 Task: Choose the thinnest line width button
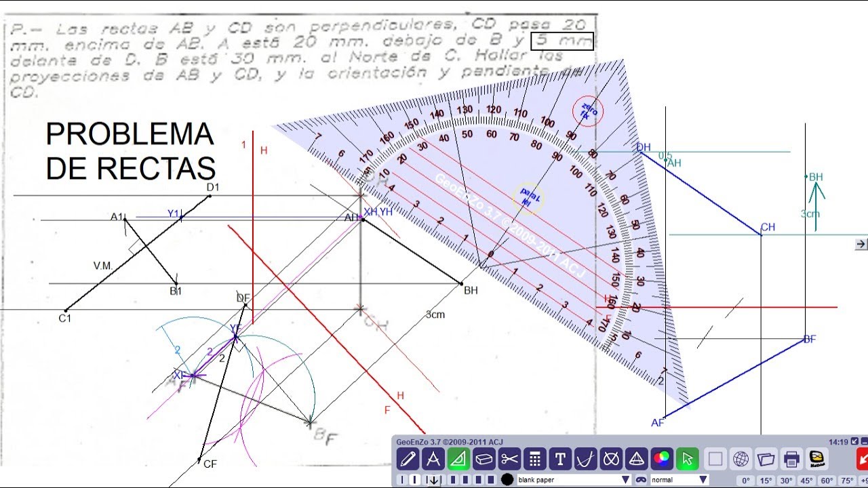[402, 480]
